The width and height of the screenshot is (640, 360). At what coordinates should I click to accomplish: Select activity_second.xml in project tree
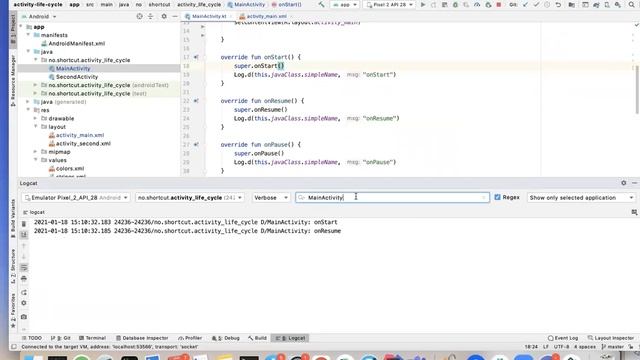(83, 143)
